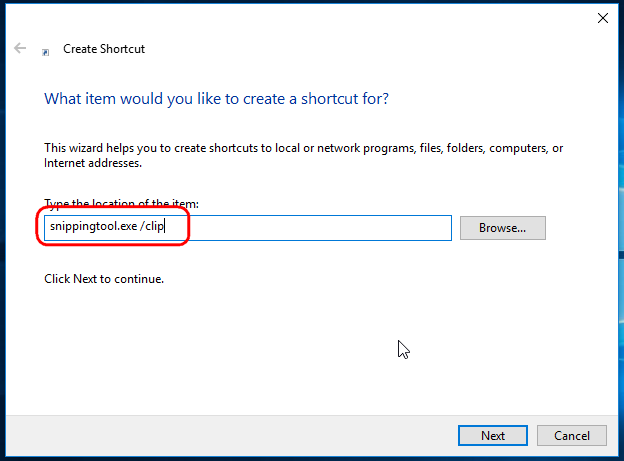Screen dimensions: 624x461
Task: Close the Create Shortcut wizard window
Action: click(603, 18)
